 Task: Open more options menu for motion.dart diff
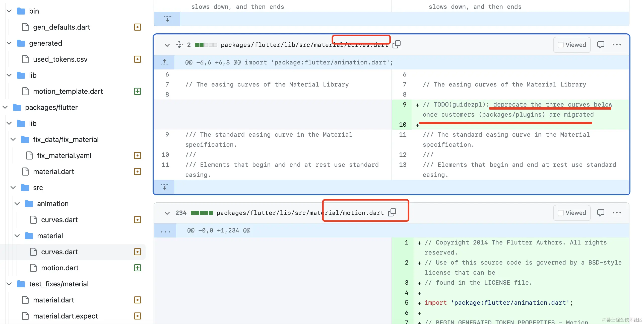click(x=617, y=213)
